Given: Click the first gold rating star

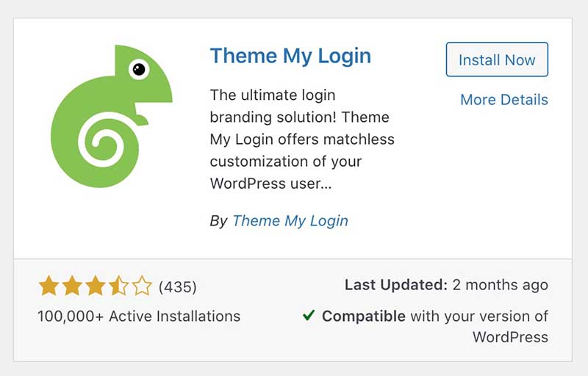Looking at the screenshot, I should tap(49, 286).
